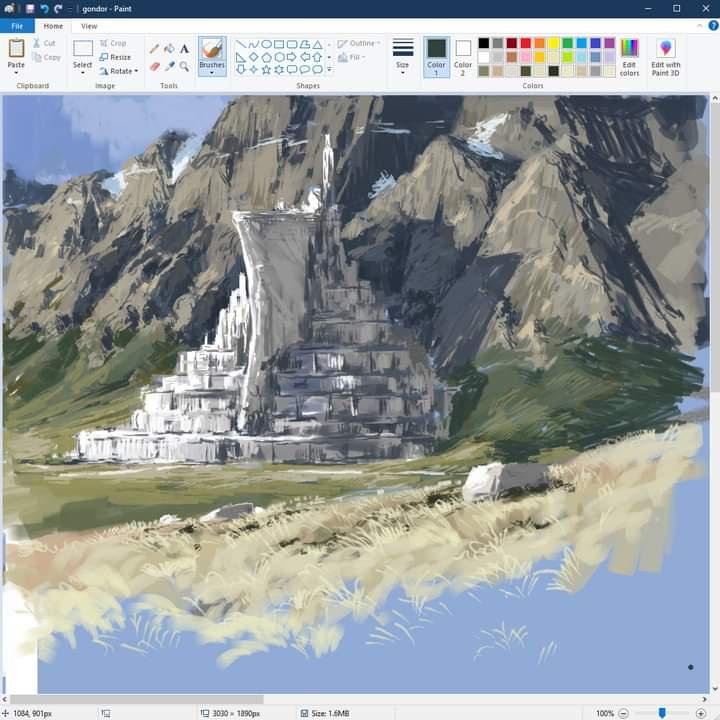Click the Save icon in title bar

[30, 8]
